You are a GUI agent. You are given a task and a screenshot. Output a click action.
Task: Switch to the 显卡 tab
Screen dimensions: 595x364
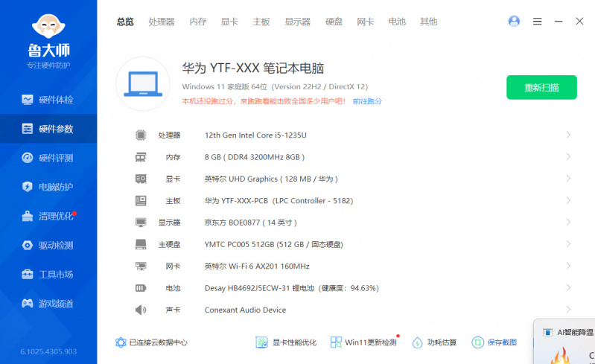coord(229,22)
